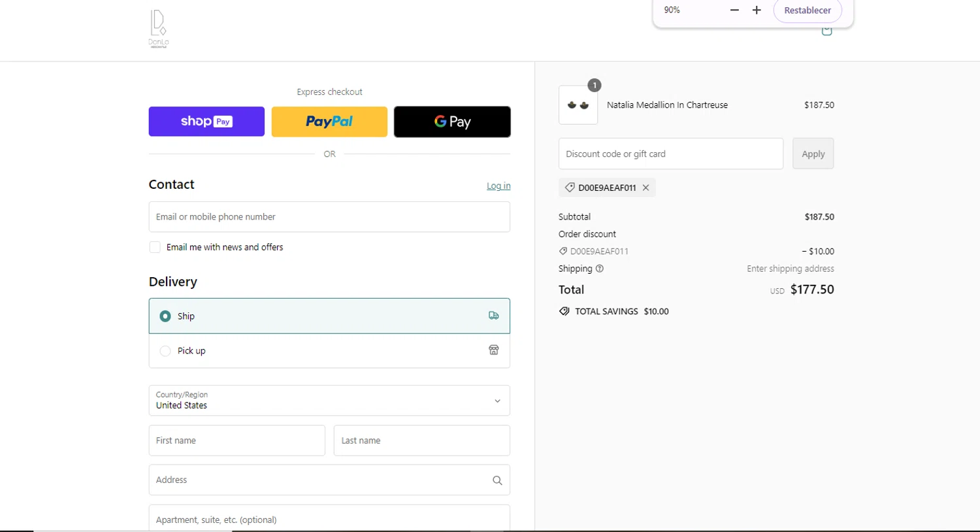
Task: Select the Ship delivery option
Action: click(x=329, y=316)
